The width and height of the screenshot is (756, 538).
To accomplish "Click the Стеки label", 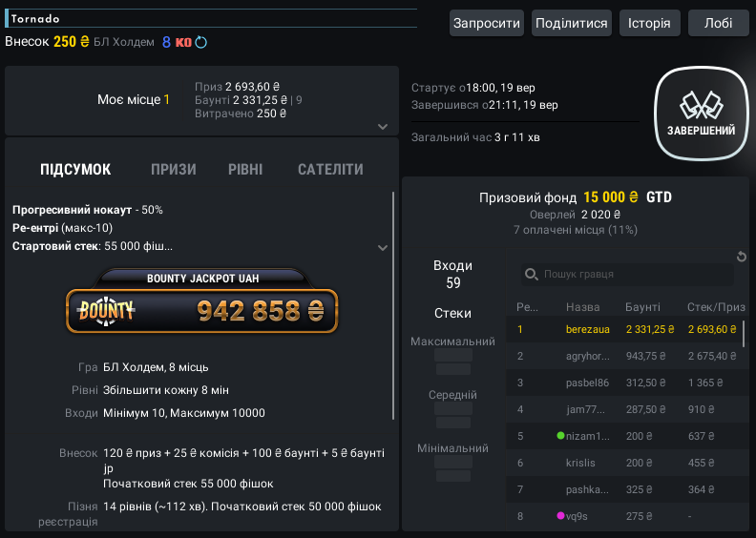I will pyautogui.click(x=452, y=314).
